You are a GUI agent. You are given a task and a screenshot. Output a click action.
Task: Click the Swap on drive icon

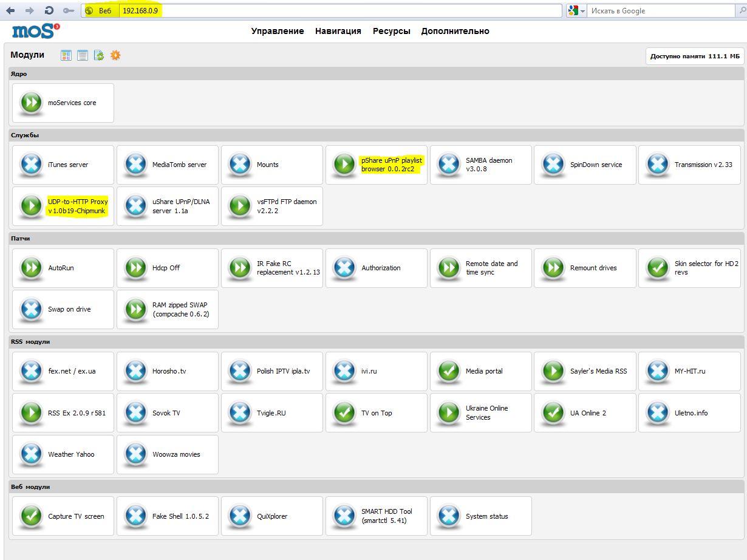click(31, 309)
